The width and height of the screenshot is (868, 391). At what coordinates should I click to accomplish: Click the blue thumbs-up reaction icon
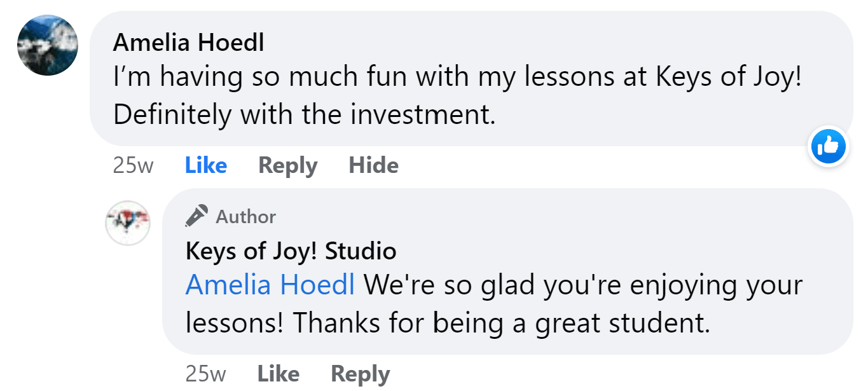pos(829,147)
